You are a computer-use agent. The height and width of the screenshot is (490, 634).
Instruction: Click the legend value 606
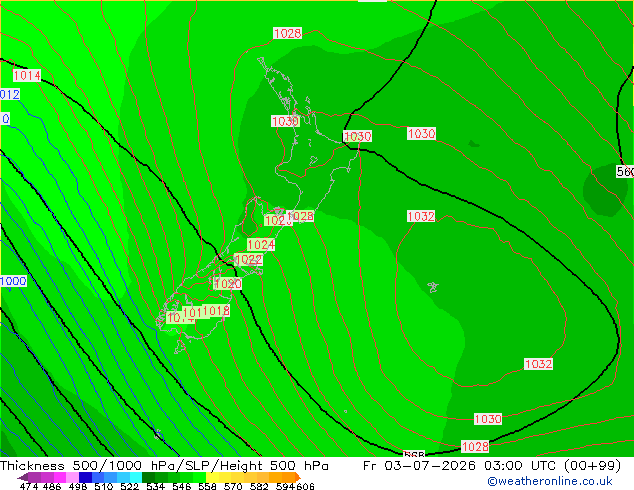pyautogui.click(x=305, y=486)
